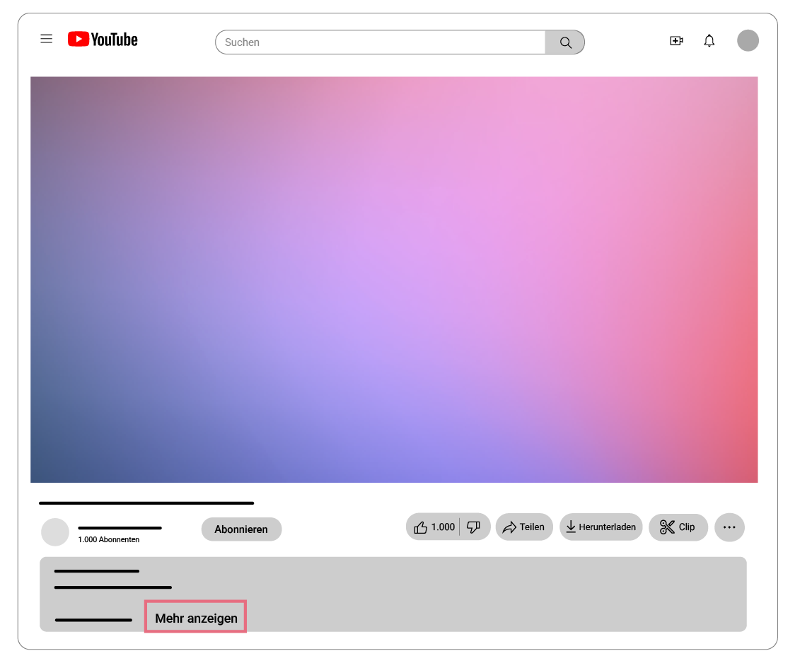Open the three-dot more actions menu
Viewport: 812px width, 663px height.
pos(730,527)
